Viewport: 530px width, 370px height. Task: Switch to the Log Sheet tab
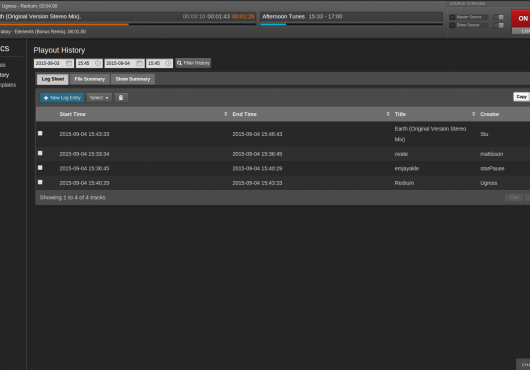[53, 79]
